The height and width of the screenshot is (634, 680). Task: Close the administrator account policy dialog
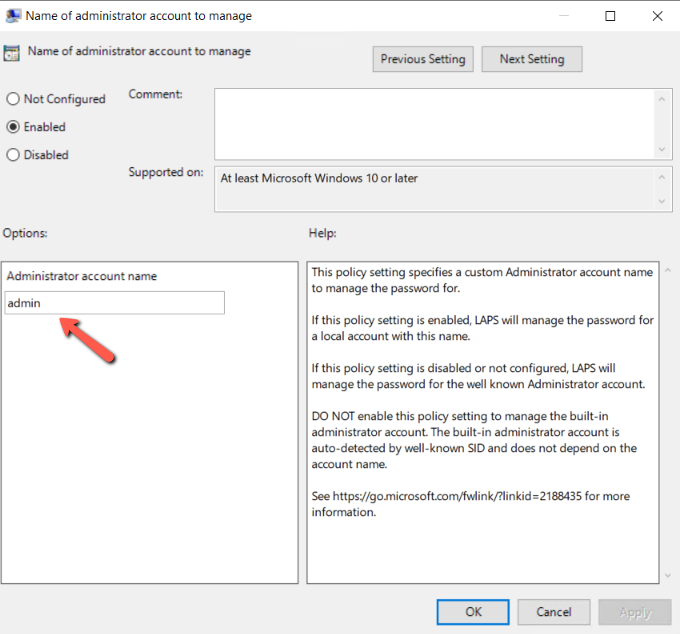tap(657, 16)
